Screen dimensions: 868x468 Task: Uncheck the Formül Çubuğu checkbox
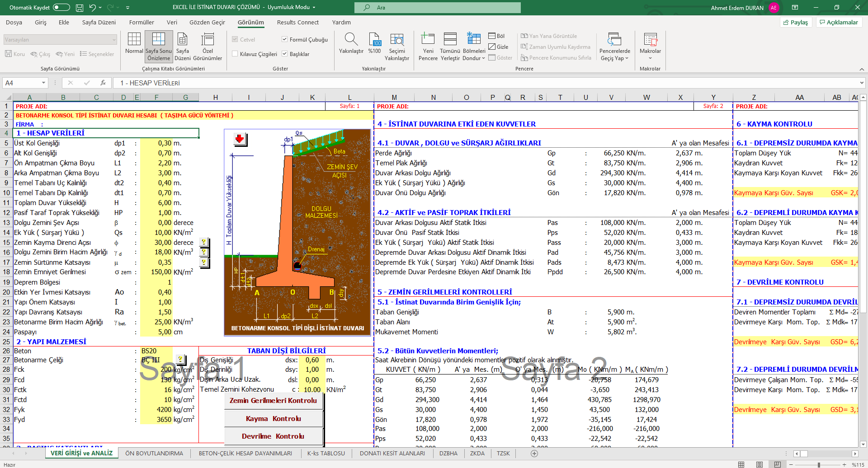[x=285, y=39]
